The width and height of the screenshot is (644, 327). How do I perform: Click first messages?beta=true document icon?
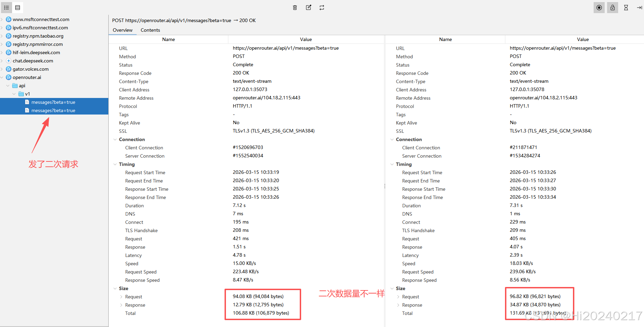pos(27,102)
